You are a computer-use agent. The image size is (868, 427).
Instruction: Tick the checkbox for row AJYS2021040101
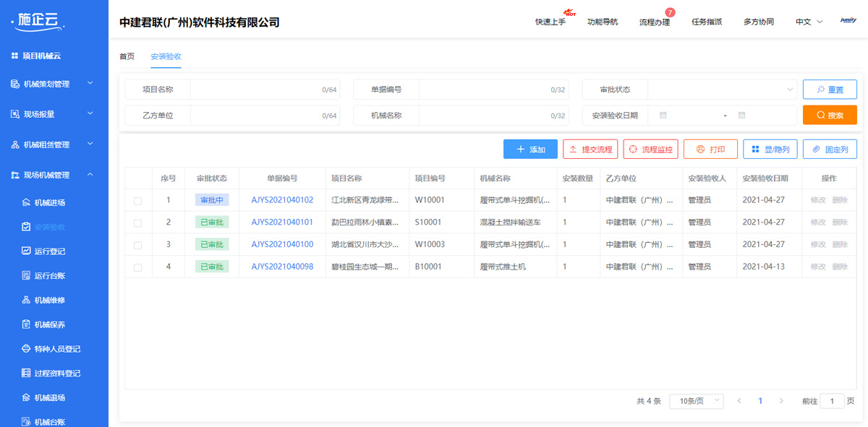coord(137,223)
